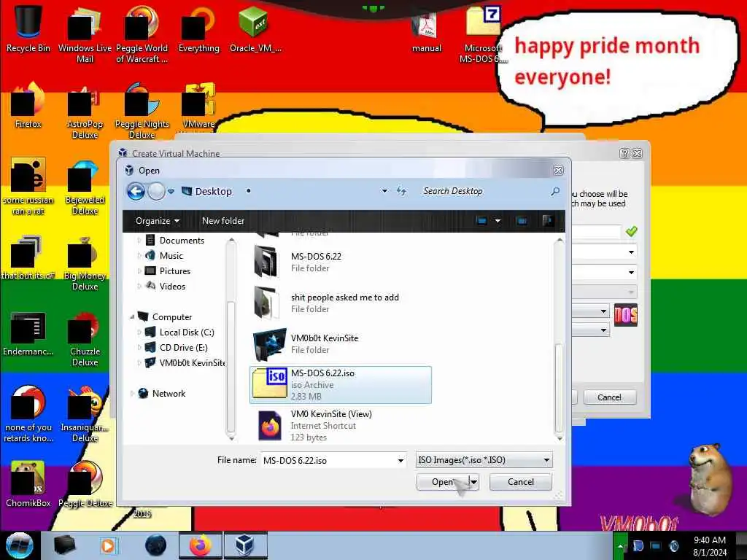Open the Microsoft MS-DOS 6 archive icon
This screenshot has width=747, height=560.
tap(483, 34)
